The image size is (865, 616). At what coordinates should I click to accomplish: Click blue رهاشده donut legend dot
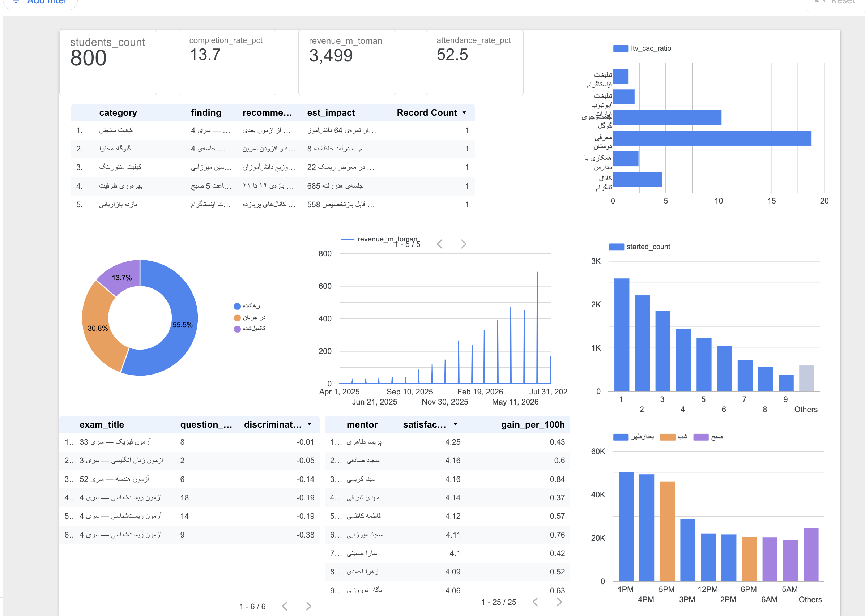click(x=238, y=306)
